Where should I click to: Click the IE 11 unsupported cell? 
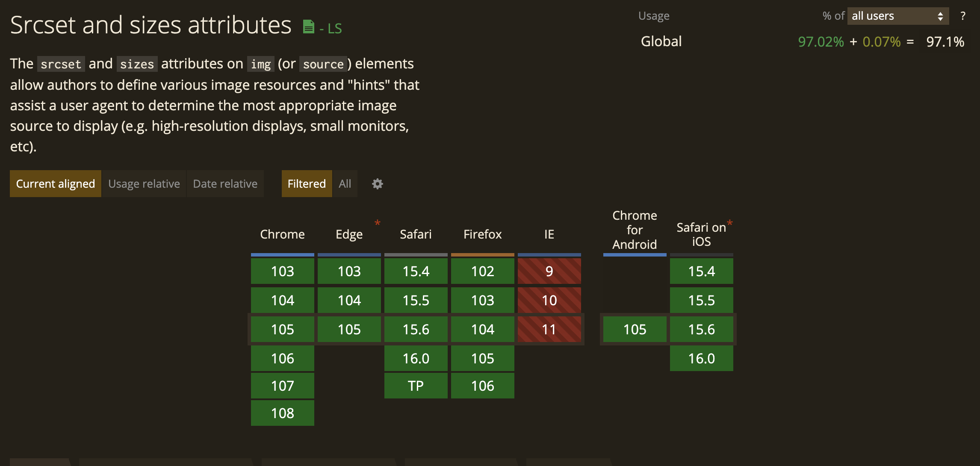coord(549,329)
